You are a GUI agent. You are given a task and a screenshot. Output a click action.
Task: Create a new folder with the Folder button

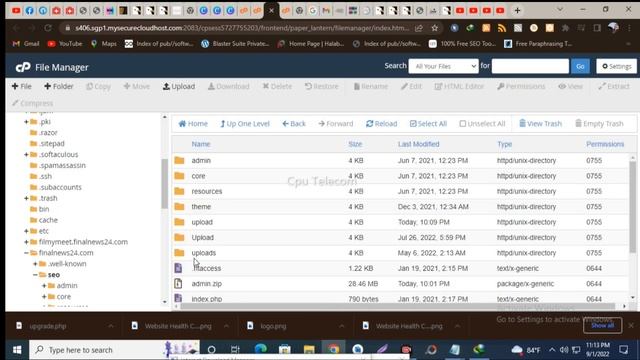59,86
